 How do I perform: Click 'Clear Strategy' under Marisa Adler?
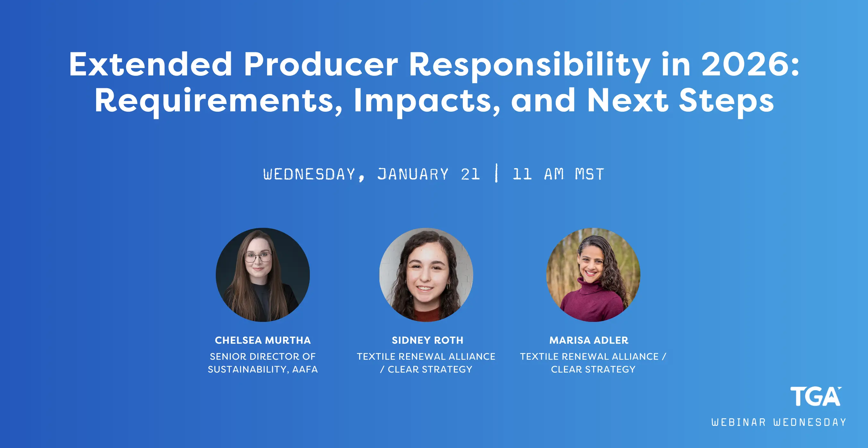[x=593, y=369]
